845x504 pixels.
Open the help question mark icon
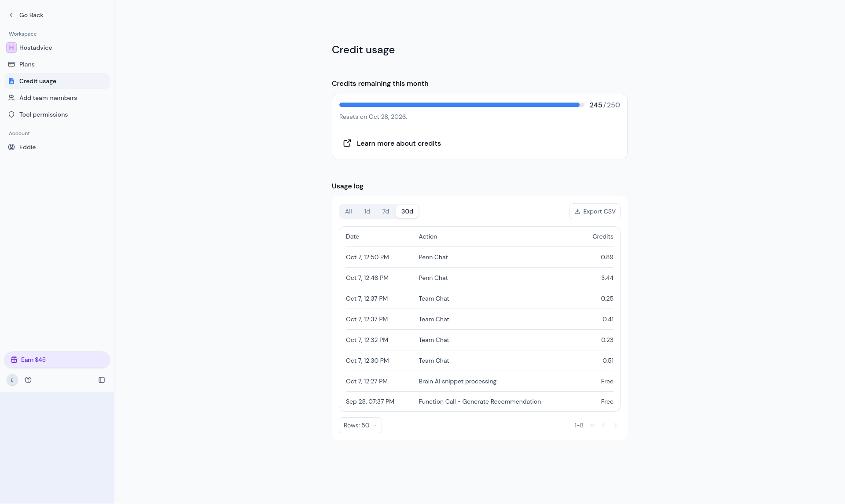[x=28, y=380]
